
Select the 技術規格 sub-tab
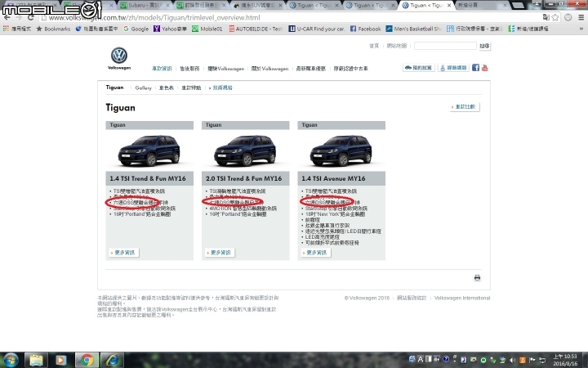pyautogui.click(x=222, y=88)
